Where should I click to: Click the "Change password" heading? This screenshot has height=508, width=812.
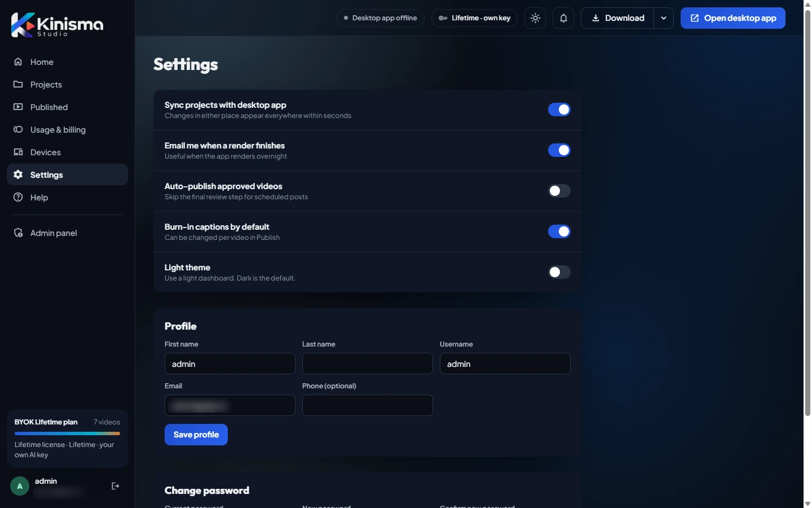207,491
